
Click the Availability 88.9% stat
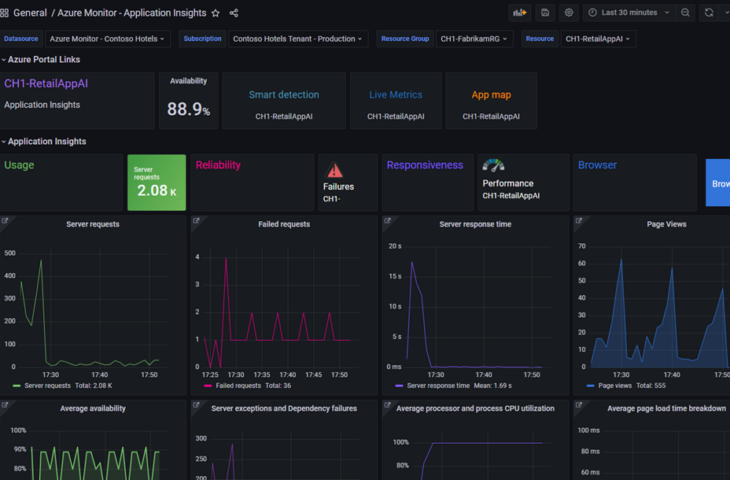click(189, 109)
